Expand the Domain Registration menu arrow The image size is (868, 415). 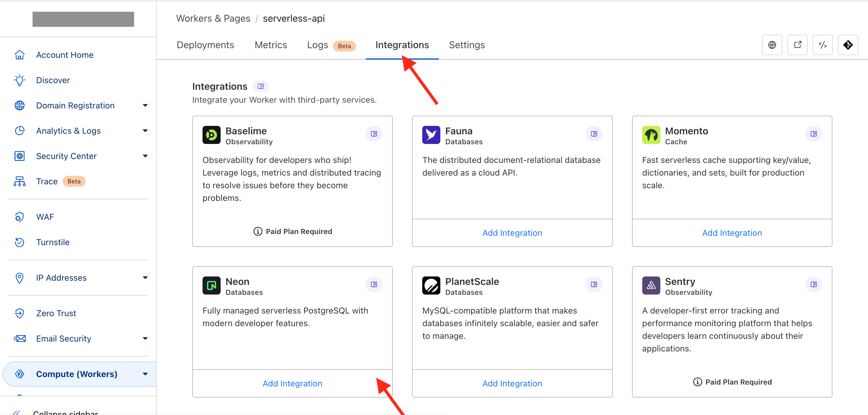[145, 105]
